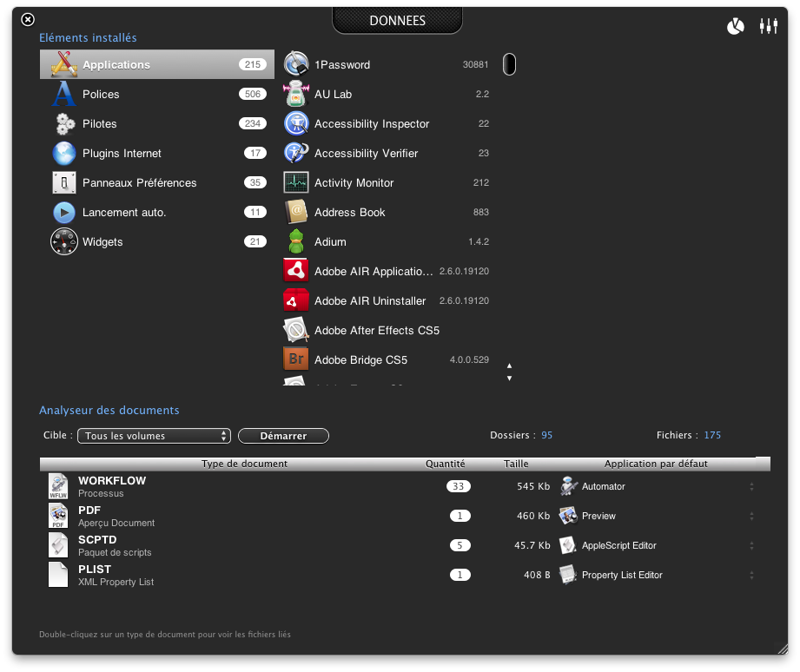Viewport: 800px width, 672px height.
Task: Click the SCPTD script package icon
Action: click(x=58, y=545)
